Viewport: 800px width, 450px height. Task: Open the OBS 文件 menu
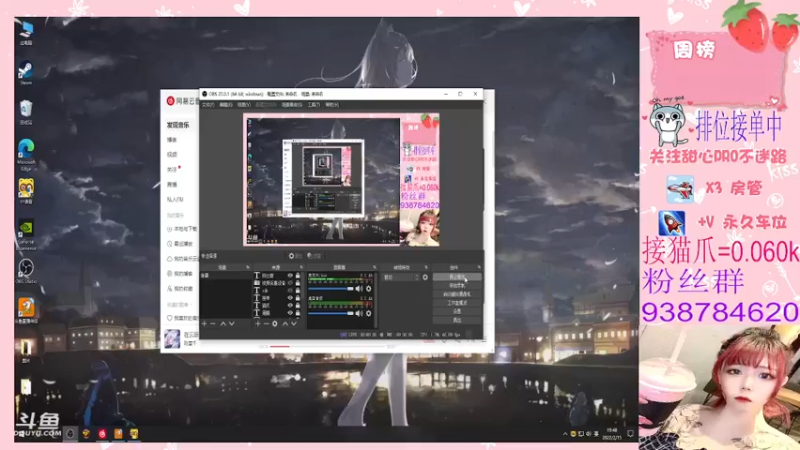[x=208, y=105]
